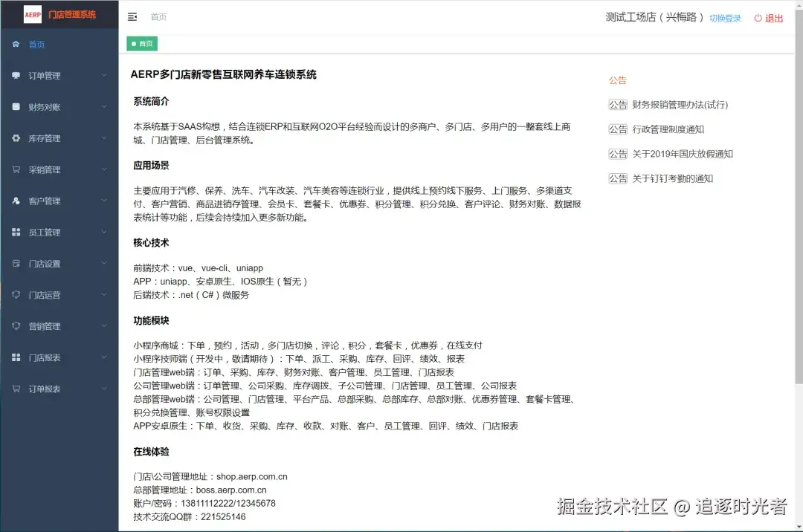This screenshot has width=803, height=532.
Task: Toggle the sidebar collapse hamburger icon
Action: (132, 17)
